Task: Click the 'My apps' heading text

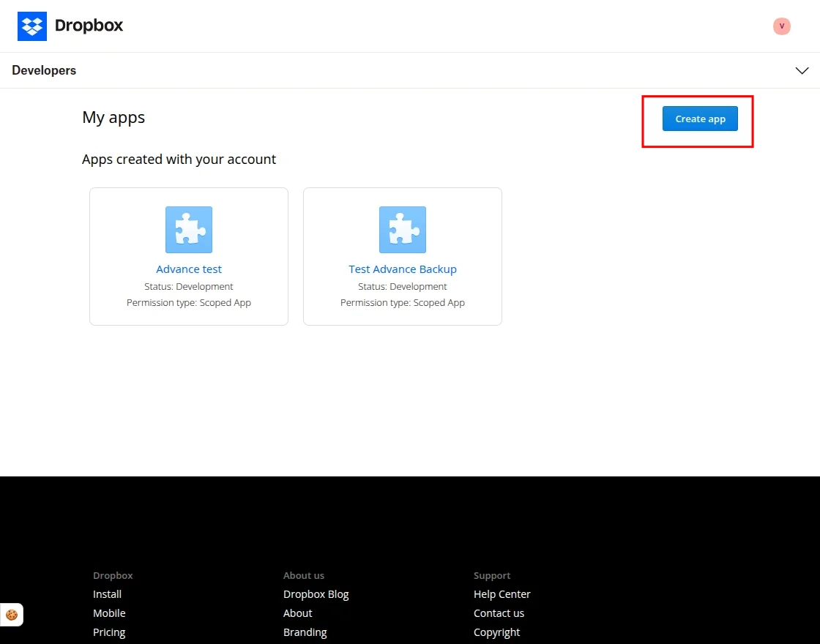Action: (113, 118)
